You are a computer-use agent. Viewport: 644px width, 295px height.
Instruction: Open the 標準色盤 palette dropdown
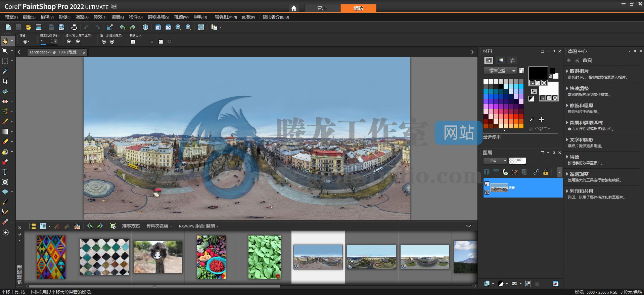click(x=500, y=71)
